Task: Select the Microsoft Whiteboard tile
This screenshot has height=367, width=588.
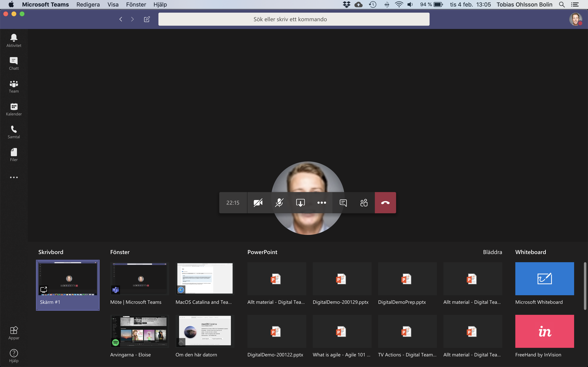Action: [545, 283]
